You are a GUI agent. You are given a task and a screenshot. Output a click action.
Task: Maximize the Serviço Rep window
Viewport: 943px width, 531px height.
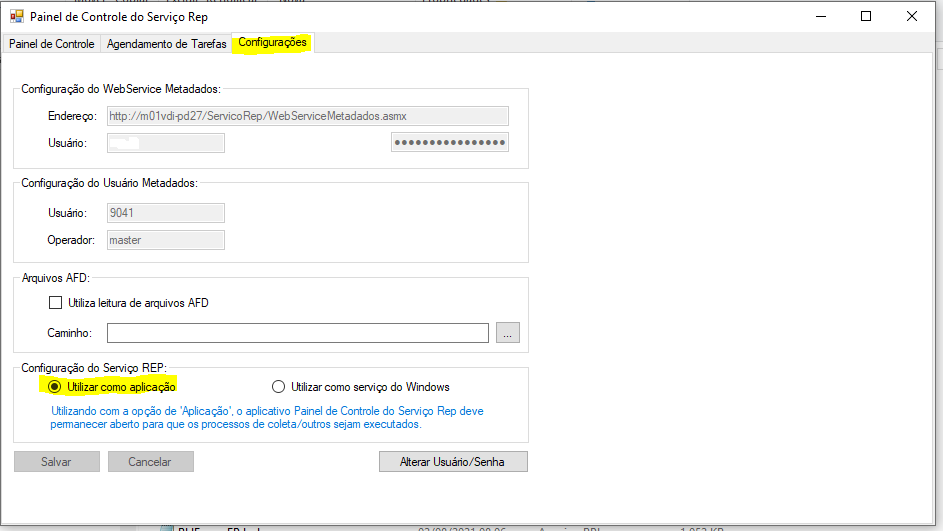(x=866, y=16)
